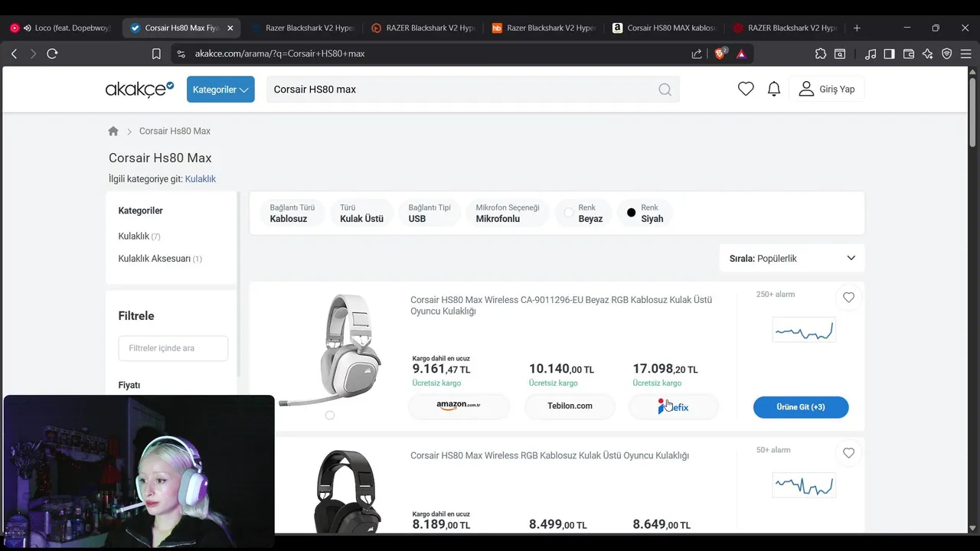Screen dimensions: 980x551
Task: Open the browser hamburger menu
Action: (966, 54)
